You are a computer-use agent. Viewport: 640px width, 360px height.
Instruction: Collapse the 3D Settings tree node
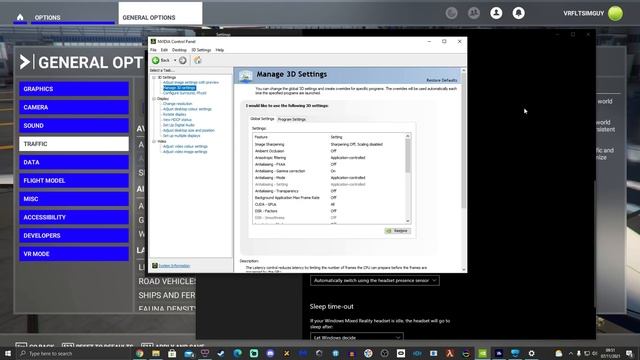[154, 77]
